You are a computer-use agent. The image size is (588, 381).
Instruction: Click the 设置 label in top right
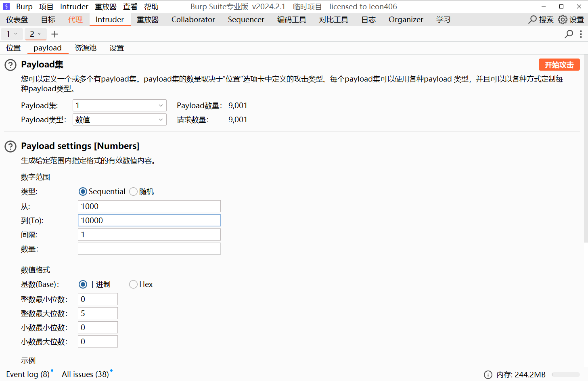[577, 19]
